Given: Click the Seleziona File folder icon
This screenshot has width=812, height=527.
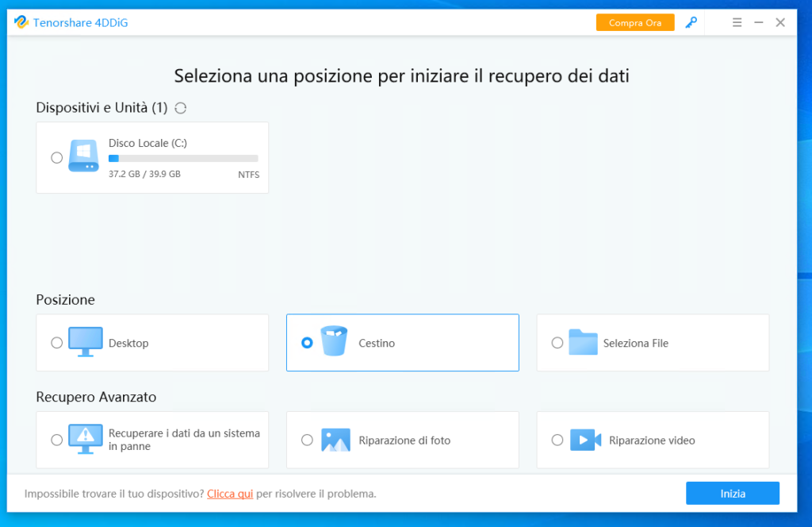Looking at the screenshot, I should click(583, 342).
